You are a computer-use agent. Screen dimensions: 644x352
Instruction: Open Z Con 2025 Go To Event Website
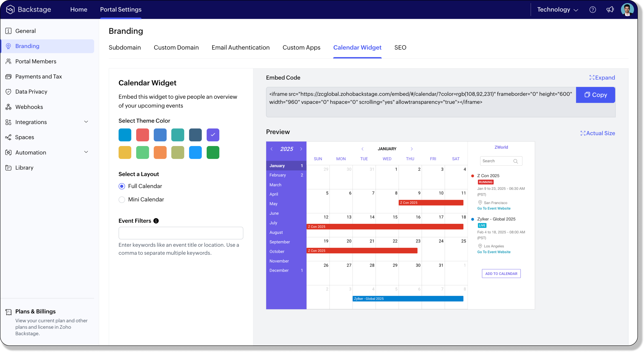point(494,209)
